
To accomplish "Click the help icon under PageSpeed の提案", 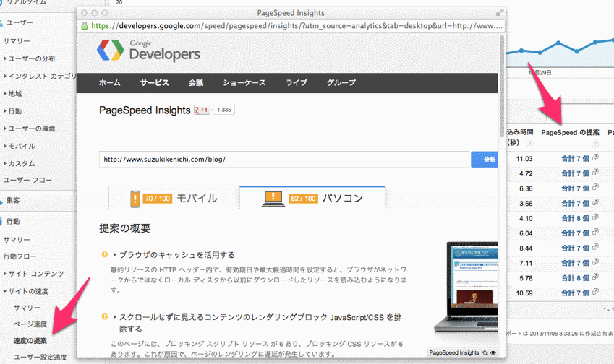I will (x=596, y=144).
